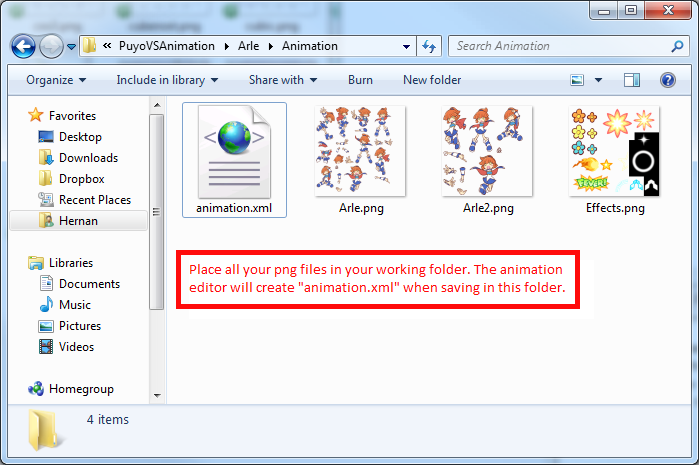Click the Homegroup spheres icon

coord(36,389)
